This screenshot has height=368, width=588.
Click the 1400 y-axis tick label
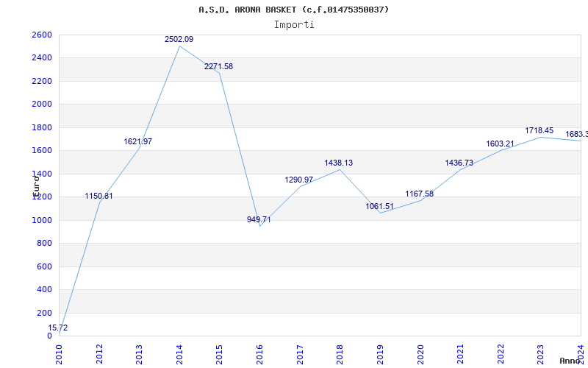[42, 174]
